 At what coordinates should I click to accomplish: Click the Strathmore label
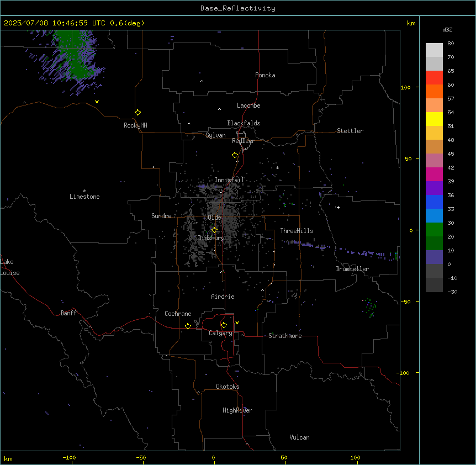285,336
